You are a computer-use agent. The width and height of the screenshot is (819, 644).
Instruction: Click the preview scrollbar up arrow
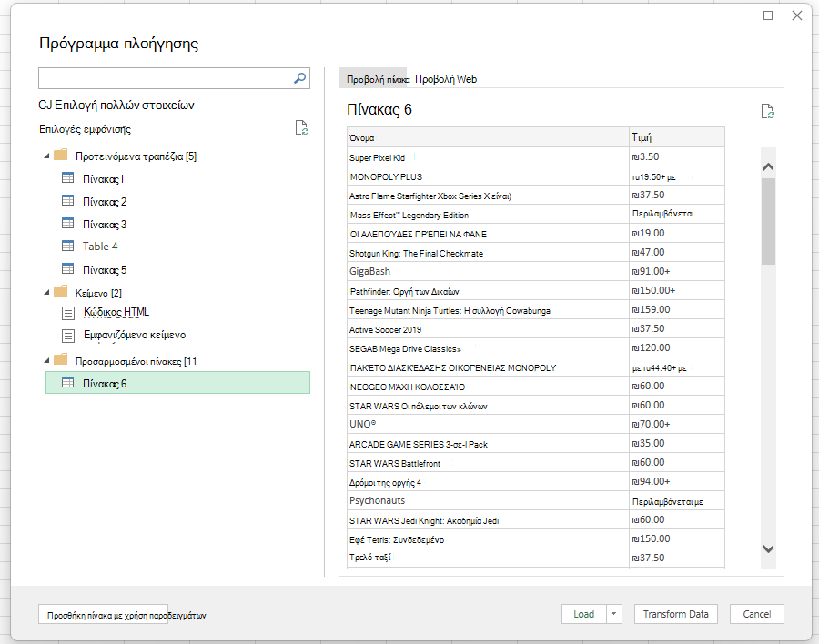(x=768, y=167)
